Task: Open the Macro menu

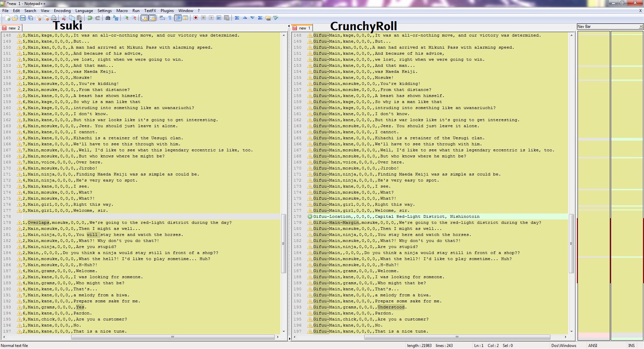Action: click(x=122, y=11)
